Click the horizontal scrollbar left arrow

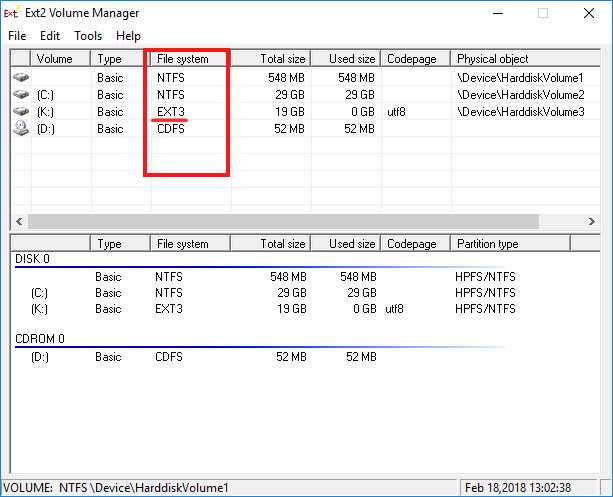click(19, 221)
